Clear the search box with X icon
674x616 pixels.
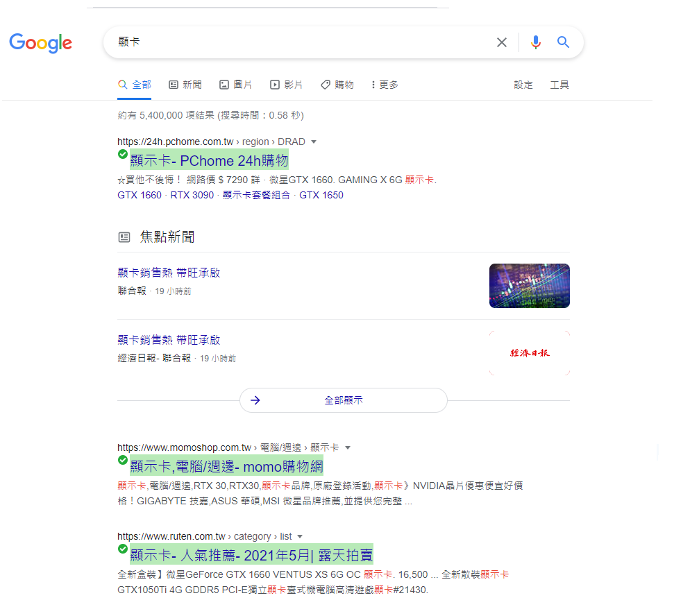(x=502, y=42)
